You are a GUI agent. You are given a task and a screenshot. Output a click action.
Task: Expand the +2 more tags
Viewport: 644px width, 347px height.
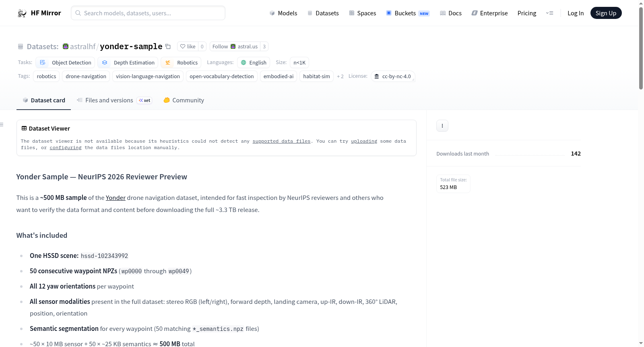click(x=340, y=76)
